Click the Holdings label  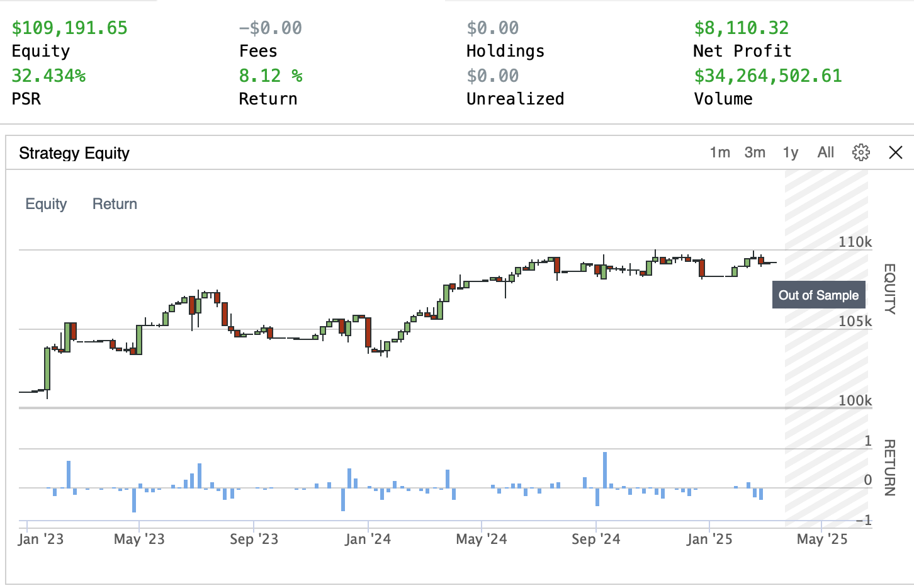[505, 51]
